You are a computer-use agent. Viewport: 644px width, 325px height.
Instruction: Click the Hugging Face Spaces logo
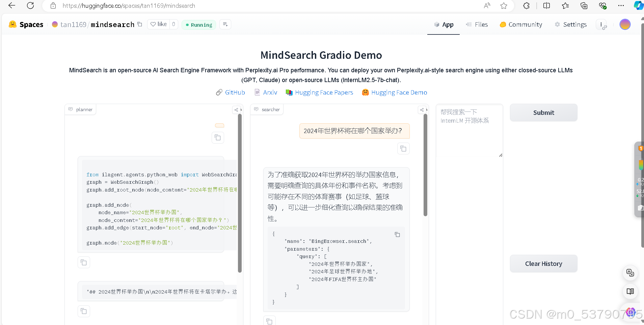pyautogui.click(x=12, y=24)
